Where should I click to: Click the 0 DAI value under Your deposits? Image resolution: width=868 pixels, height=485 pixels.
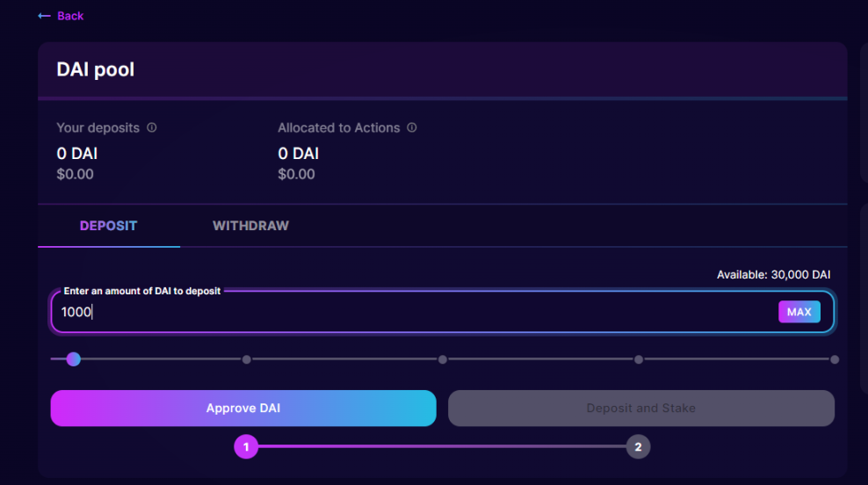pyautogui.click(x=77, y=154)
